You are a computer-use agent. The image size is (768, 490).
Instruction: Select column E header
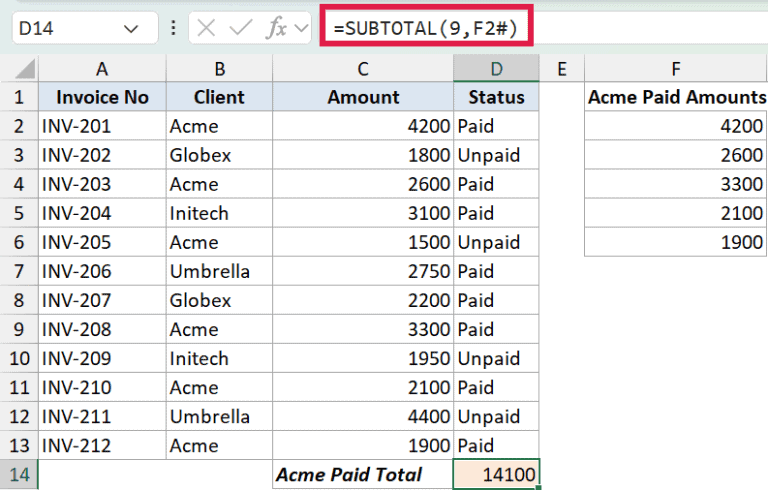pos(562,69)
